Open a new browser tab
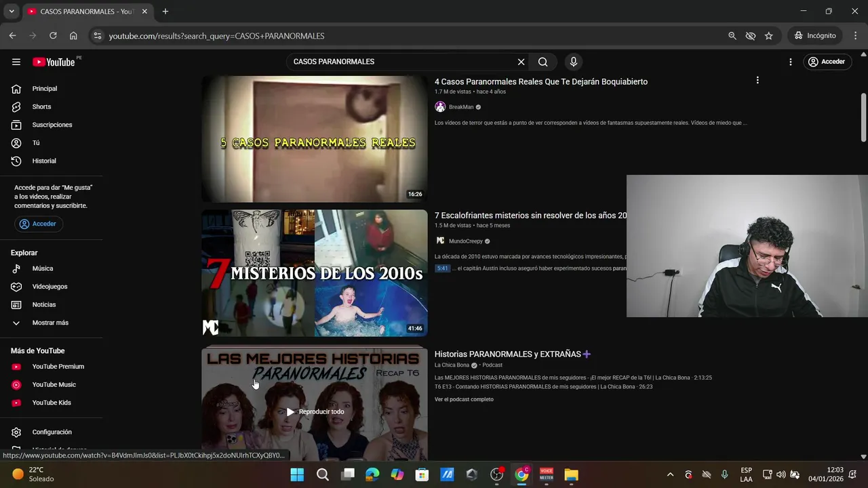 tap(165, 12)
